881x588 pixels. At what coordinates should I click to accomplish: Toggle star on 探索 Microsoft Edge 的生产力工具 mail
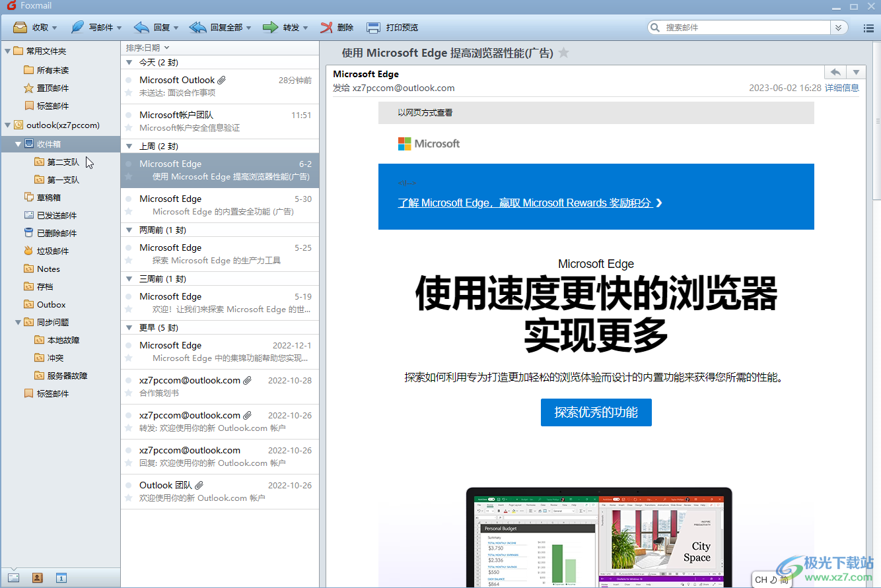pyautogui.click(x=129, y=260)
